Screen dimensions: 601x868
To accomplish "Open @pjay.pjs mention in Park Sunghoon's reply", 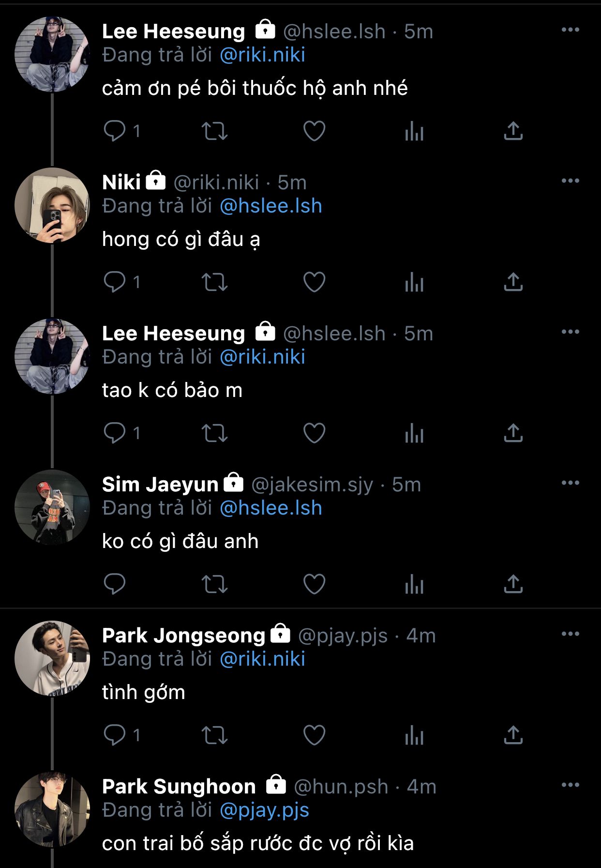I will [x=264, y=810].
